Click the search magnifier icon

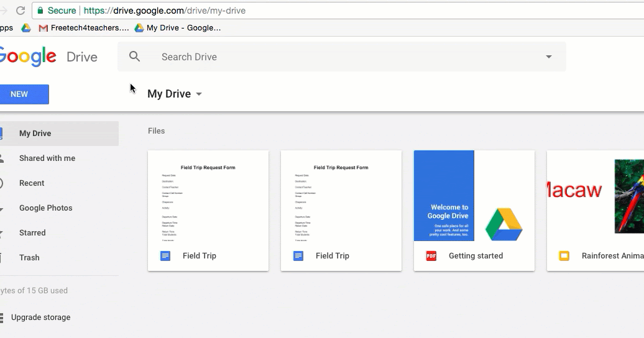[x=134, y=57]
